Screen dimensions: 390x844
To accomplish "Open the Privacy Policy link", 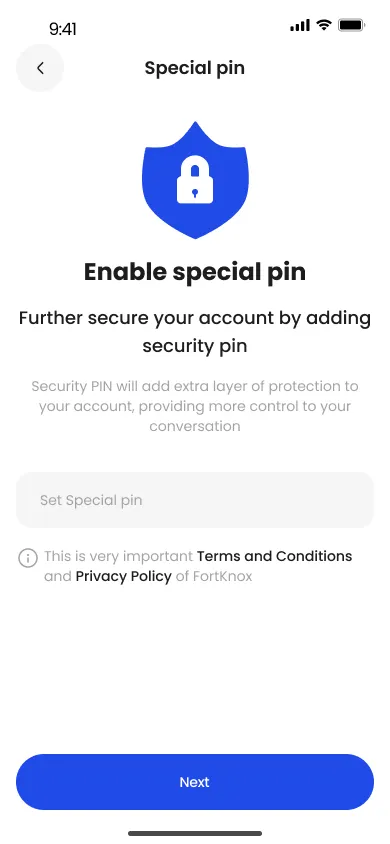I will [x=124, y=576].
